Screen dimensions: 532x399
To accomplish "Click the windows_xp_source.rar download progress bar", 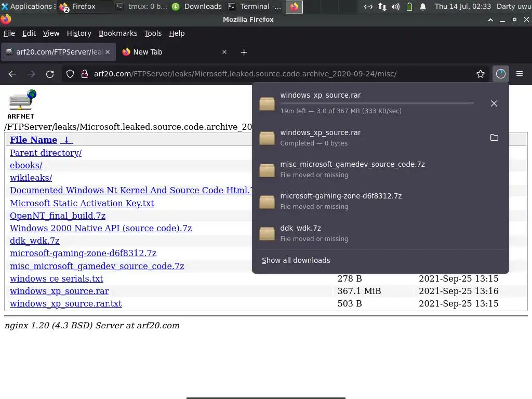I will (x=377, y=103).
